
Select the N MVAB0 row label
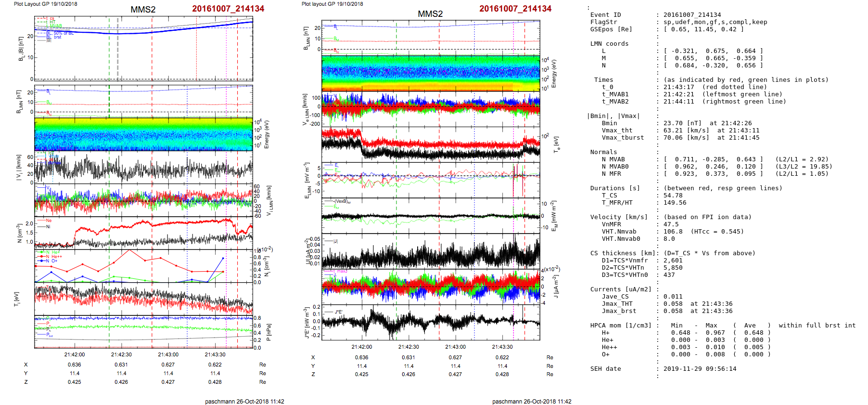[615, 167]
